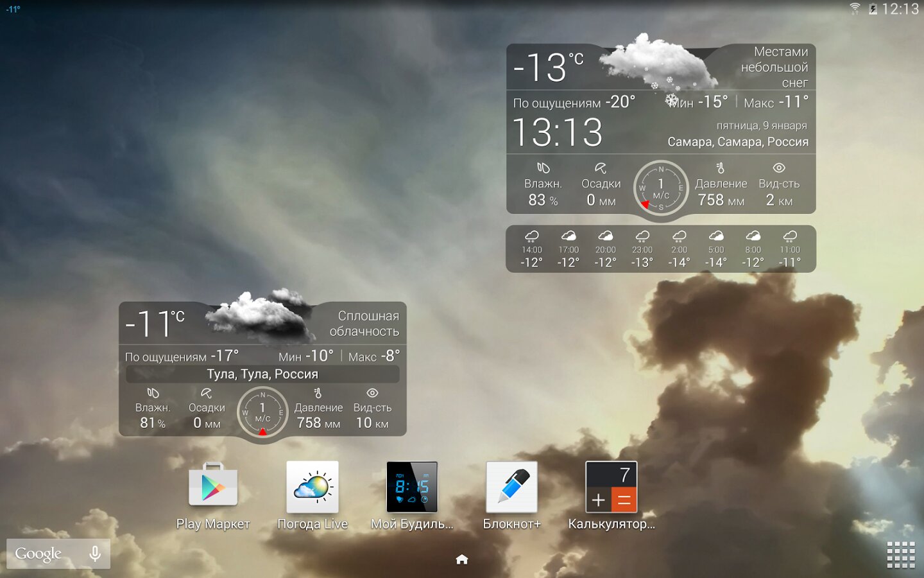Image resolution: width=924 pixels, height=578 pixels.
Task: Tap the home page indicator icon
Action: pyautogui.click(x=462, y=559)
